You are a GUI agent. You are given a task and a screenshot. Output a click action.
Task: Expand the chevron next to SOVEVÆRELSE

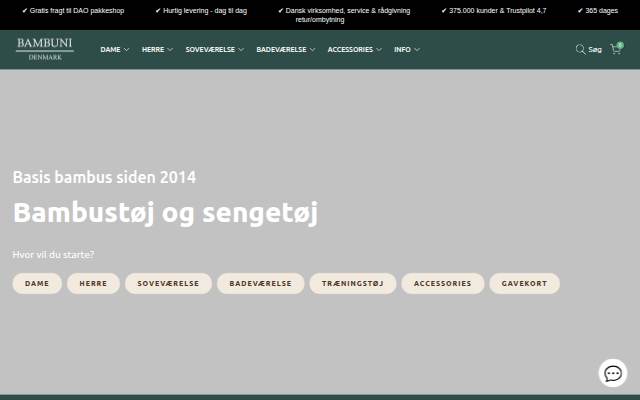click(x=241, y=49)
